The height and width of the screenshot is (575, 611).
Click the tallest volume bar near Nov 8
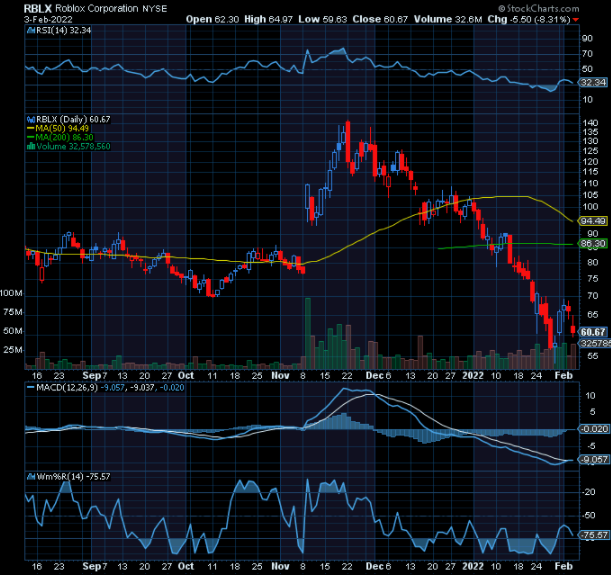[x=308, y=333]
